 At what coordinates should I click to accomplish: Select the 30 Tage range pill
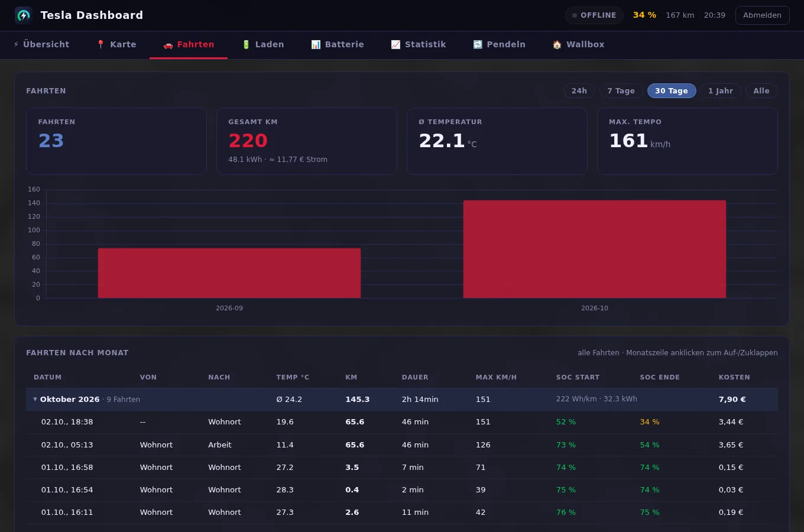[672, 90]
